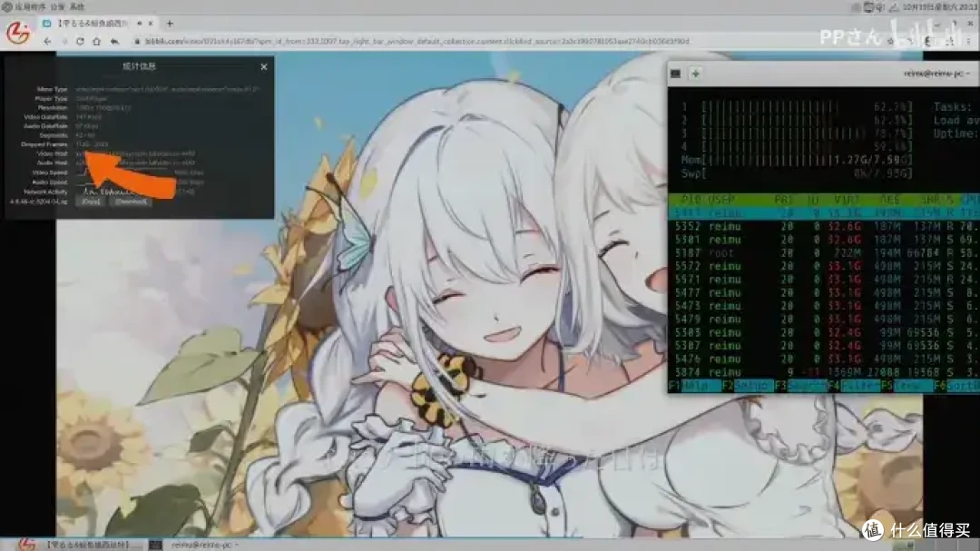980x551 pixels.
Task: Click the Mem usage meter in htop
Action: 797,160
